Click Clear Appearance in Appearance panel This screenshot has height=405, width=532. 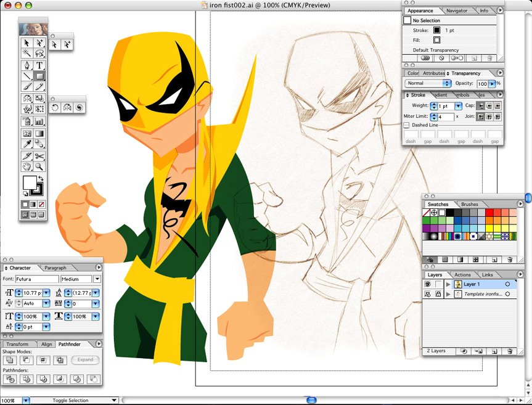coord(441,58)
